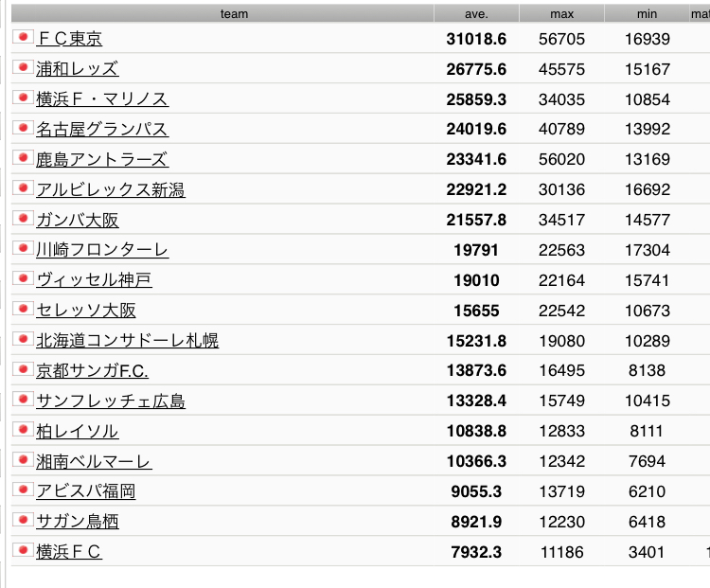
Task: Follow the アルビレックス新潟 link
Action: (110, 189)
